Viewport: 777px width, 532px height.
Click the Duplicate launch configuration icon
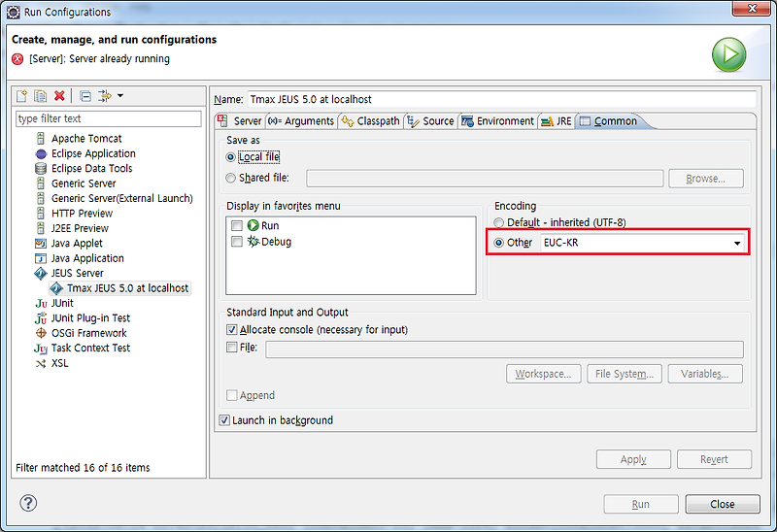click(40, 95)
